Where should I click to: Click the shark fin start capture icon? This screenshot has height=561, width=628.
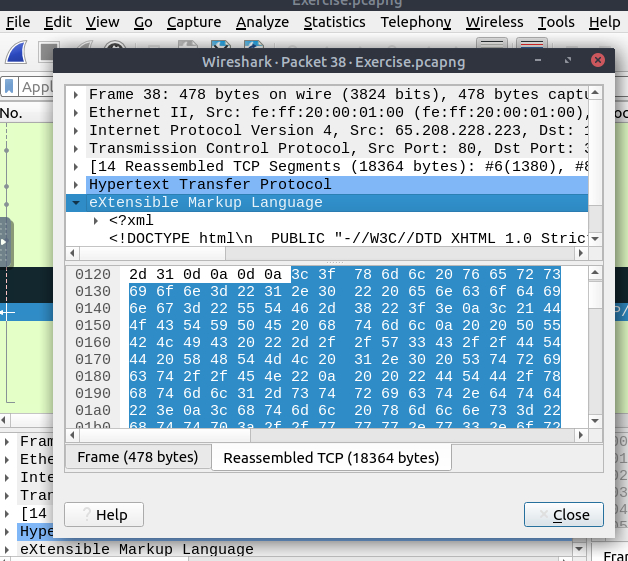[x=17, y=52]
